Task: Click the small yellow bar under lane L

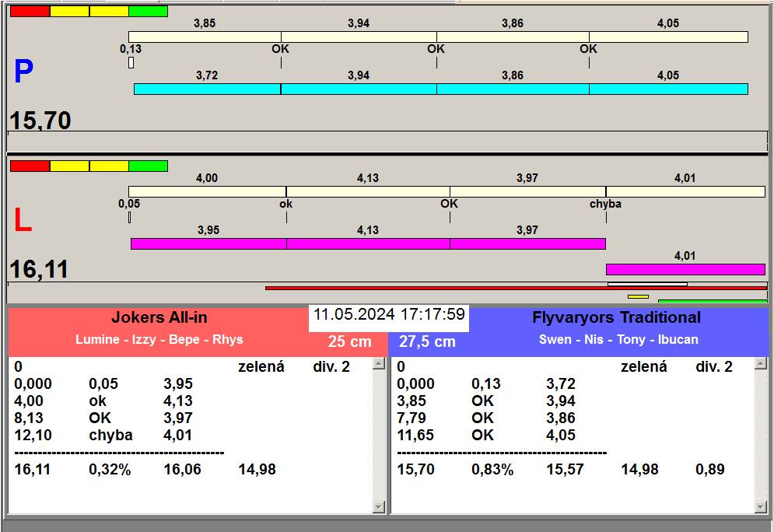Action: (x=638, y=296)
